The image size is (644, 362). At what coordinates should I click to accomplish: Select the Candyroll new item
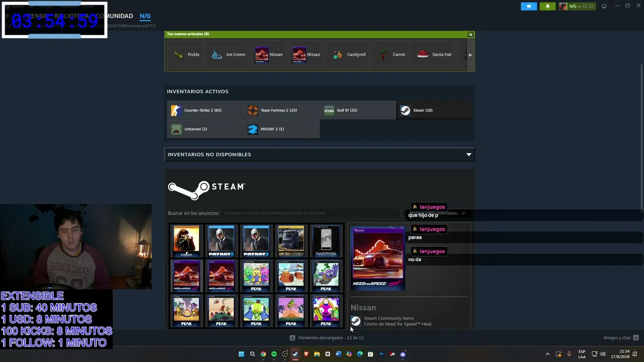(349, 54)
